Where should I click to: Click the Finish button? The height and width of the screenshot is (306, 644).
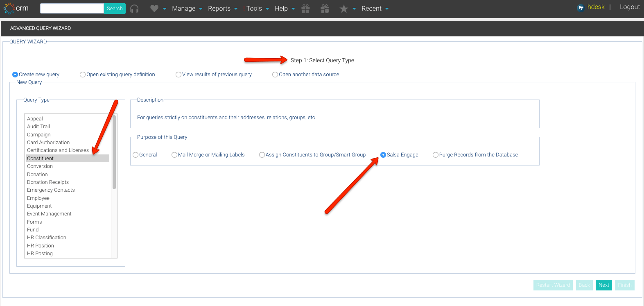pyautogui.click(x=625, y=285)
